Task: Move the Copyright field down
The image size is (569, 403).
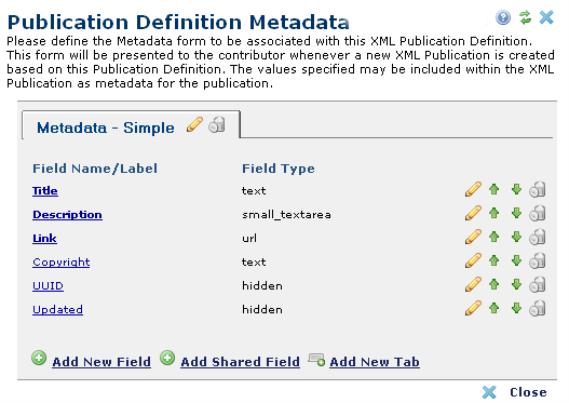Action: pyautogui.click(x=516, y=261)
